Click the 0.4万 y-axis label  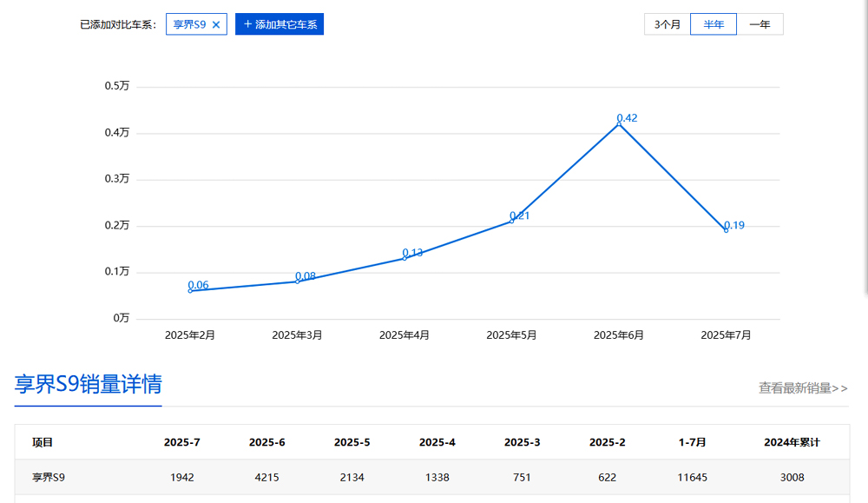(x=117, y=132)
